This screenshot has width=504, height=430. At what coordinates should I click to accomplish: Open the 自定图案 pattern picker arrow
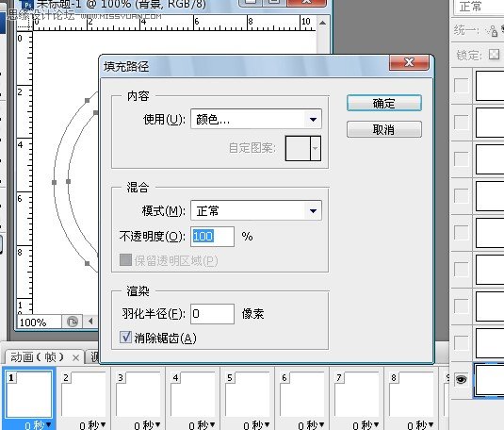point(316,148)
